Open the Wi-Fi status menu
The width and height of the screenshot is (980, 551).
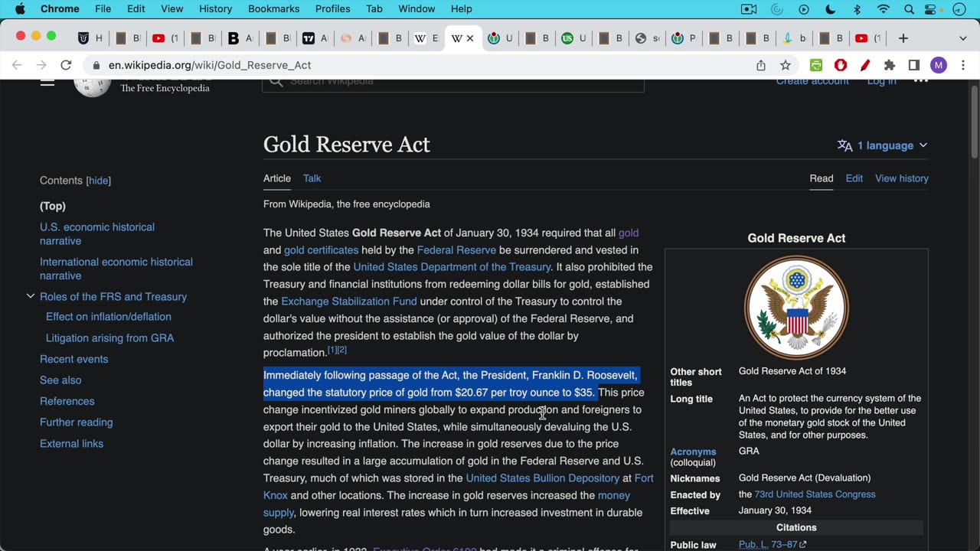coord(884,8)
